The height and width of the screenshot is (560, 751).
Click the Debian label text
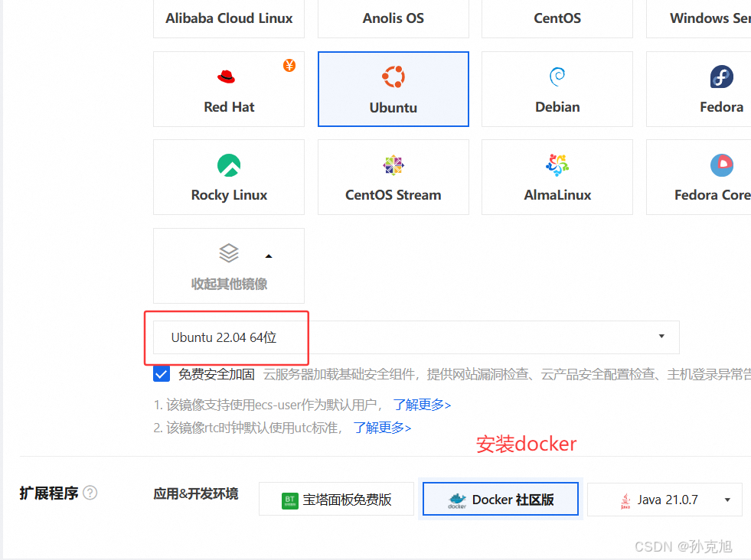(557, 107)
